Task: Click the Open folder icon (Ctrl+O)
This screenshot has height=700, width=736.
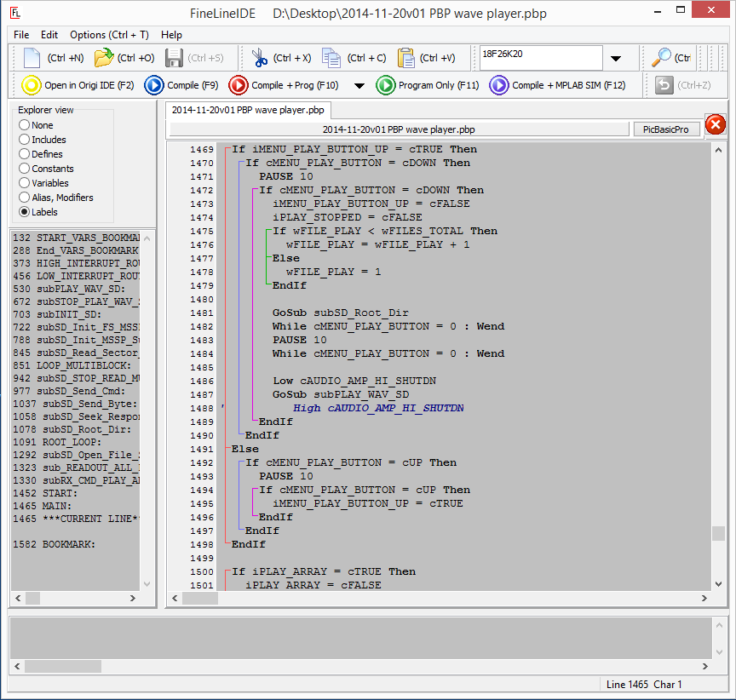Action: tap(104, 58)
